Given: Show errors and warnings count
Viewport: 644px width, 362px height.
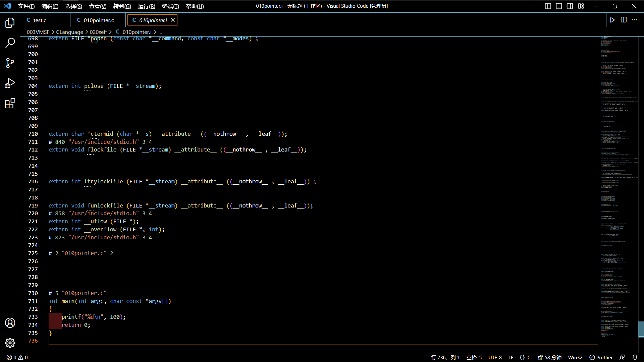Looking at the screenshot, I should [x=17, y=357].
